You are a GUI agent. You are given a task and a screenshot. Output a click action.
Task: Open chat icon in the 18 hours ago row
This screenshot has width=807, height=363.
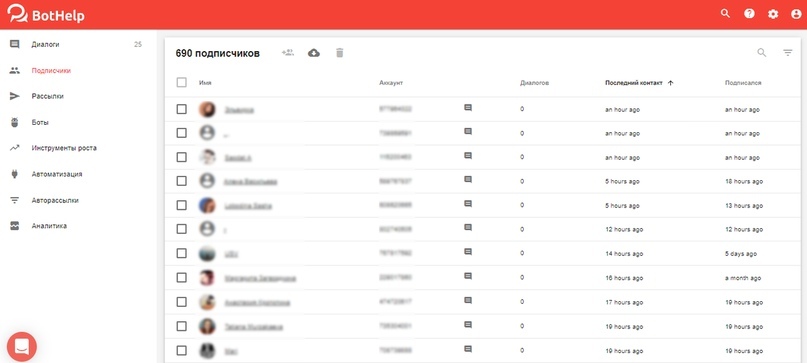[468, 180]
